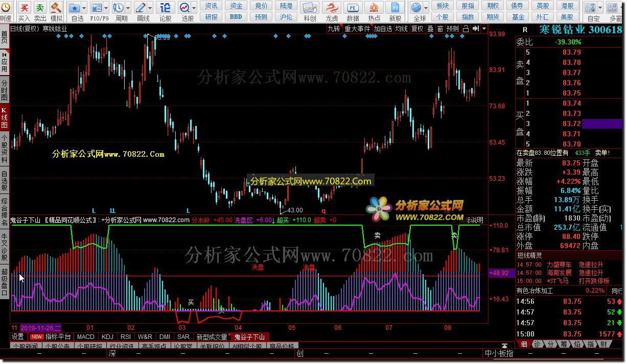Toggle the 九转 indicator button
Image resolution: width=627 pixels, height=364 pixels.
coord(334,29)
